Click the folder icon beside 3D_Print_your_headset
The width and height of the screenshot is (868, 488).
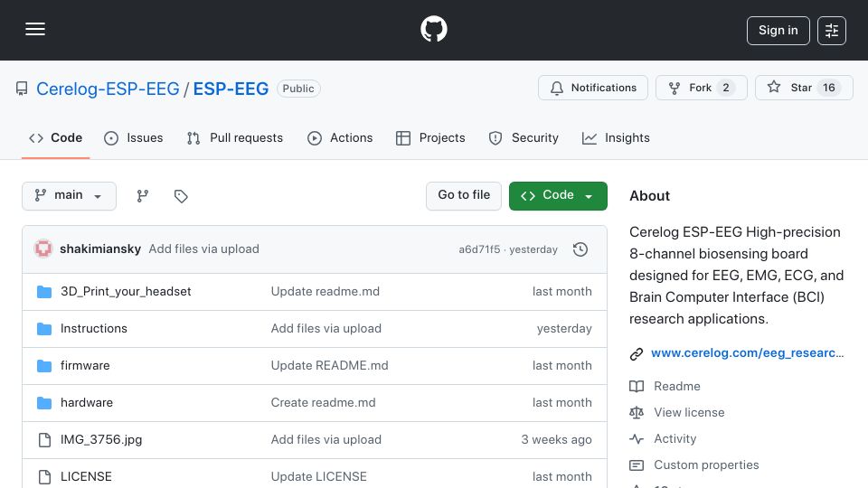coord(44,292)
